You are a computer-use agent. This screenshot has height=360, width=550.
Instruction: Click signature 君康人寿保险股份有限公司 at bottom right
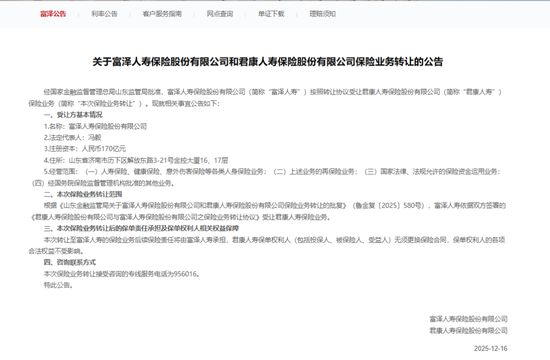468,331
